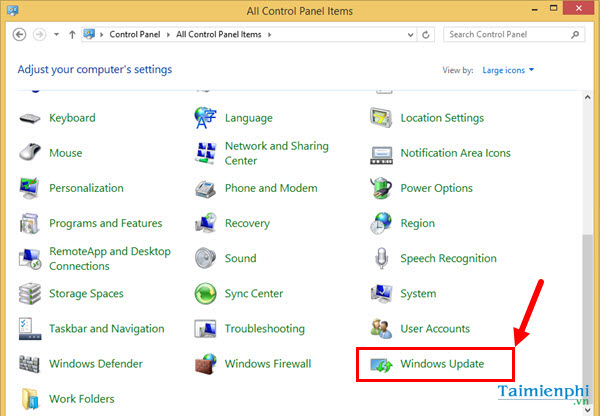The height and width of the screenshot is (416, 600).
Task: Open the Keyboard icon
Action: [30, 118]
